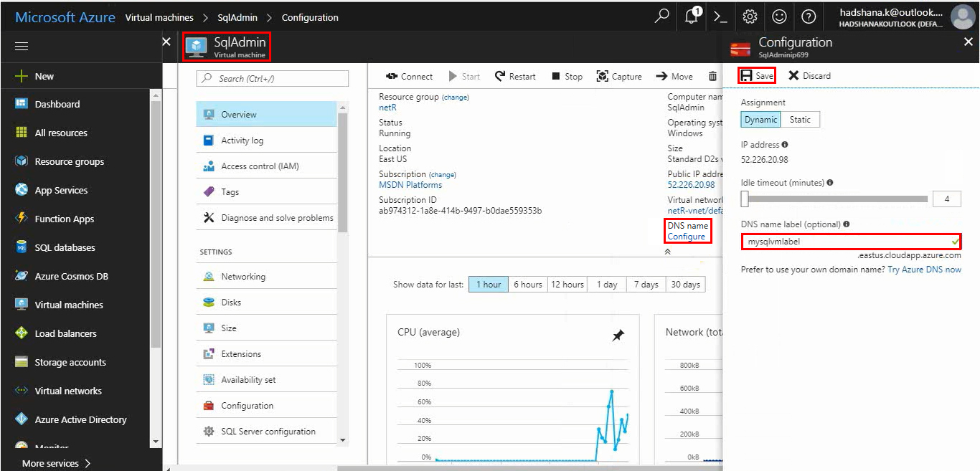Set IP assignment to Static
Screen dimensions: 980x471
799,119
